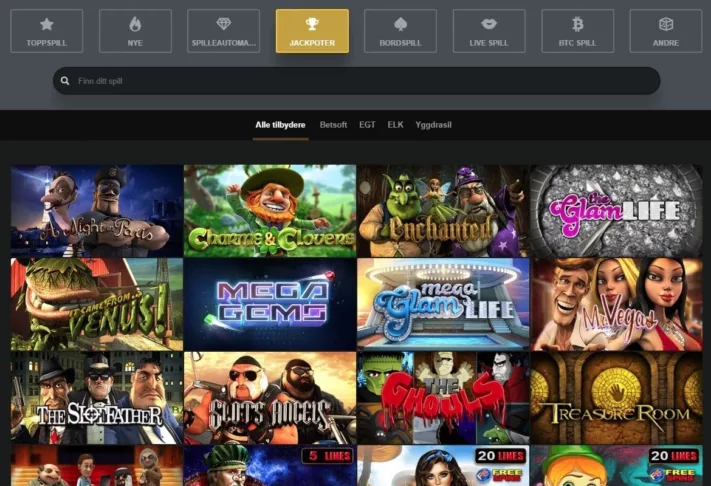Open the cut-off game tile below The Slotfather

97,466
